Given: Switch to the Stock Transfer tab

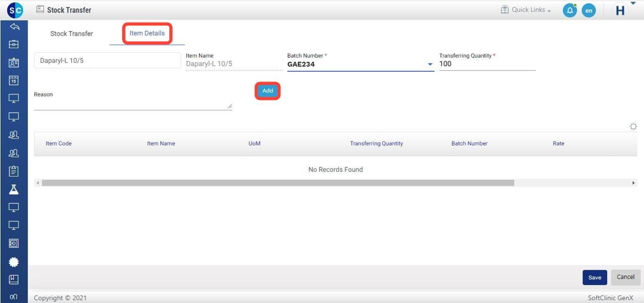Looking at the screenshot, I should (x=71, y=33).
